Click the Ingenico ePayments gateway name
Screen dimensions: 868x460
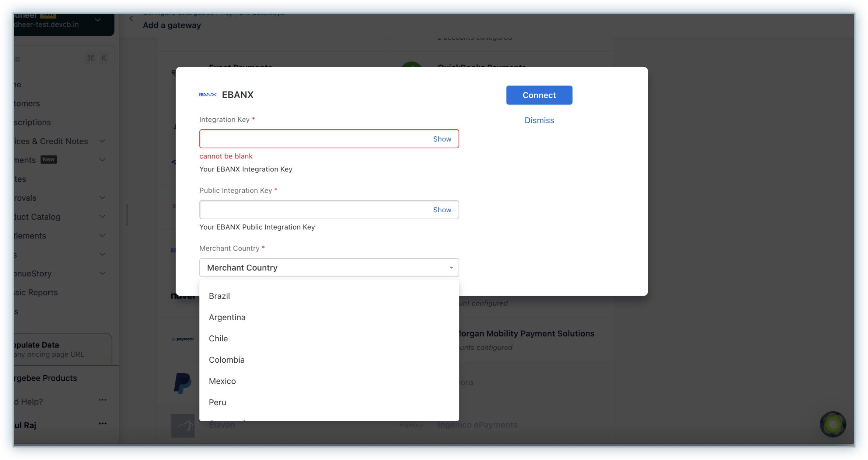pyautogui.click(x=477, y=425)
